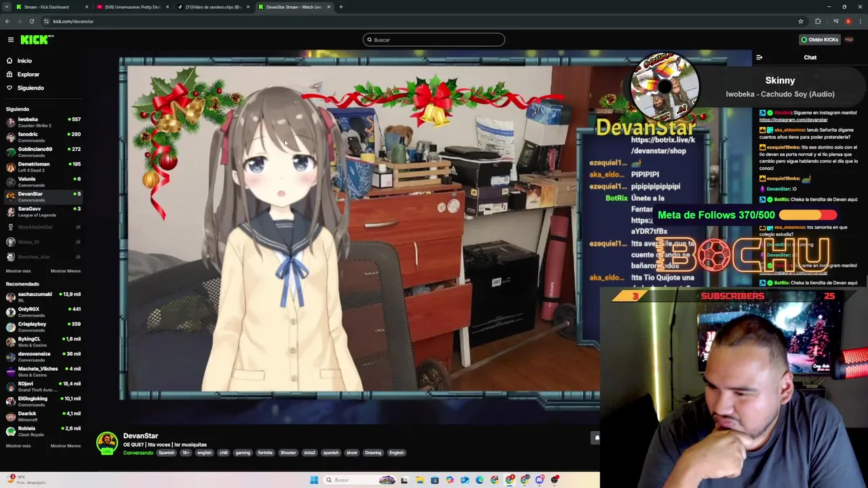Expand followed list with Mostrar más

18,270
